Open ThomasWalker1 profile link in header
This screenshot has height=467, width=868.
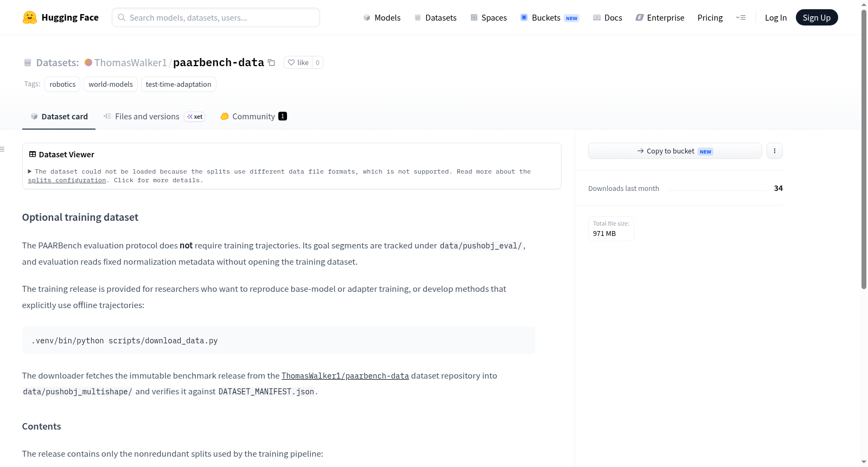point(130,62)
